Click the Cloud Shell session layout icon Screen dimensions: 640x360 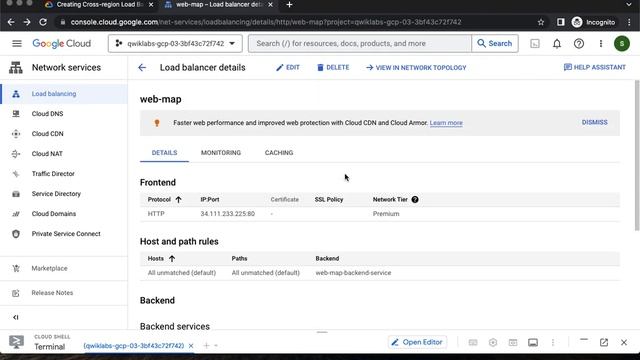[x=533, y=342]
